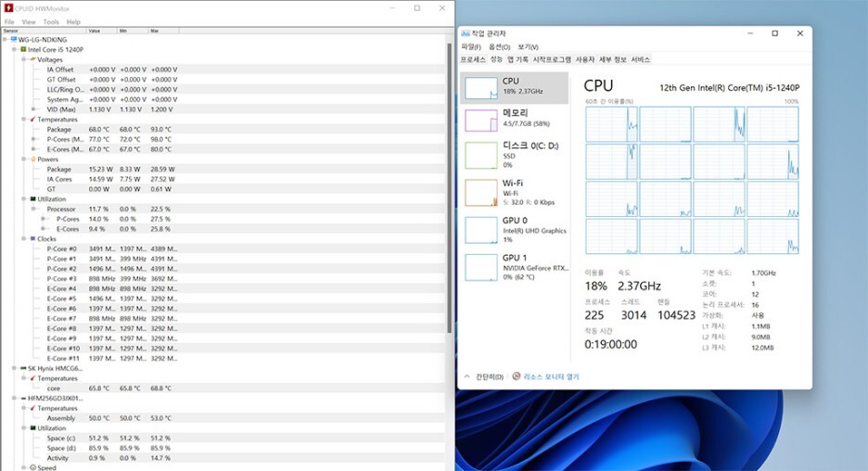Open the View menu in HWMonitor

pyautogui.click(x=28, y=21)
